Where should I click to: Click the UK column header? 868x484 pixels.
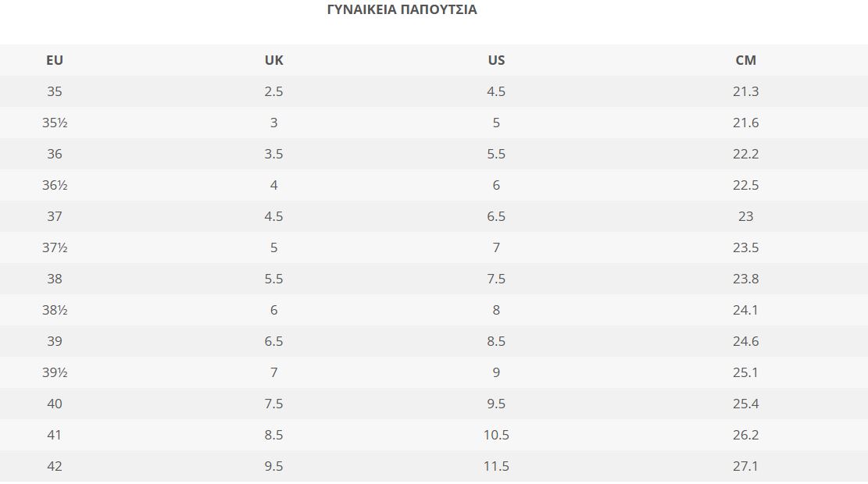point(273,60)
